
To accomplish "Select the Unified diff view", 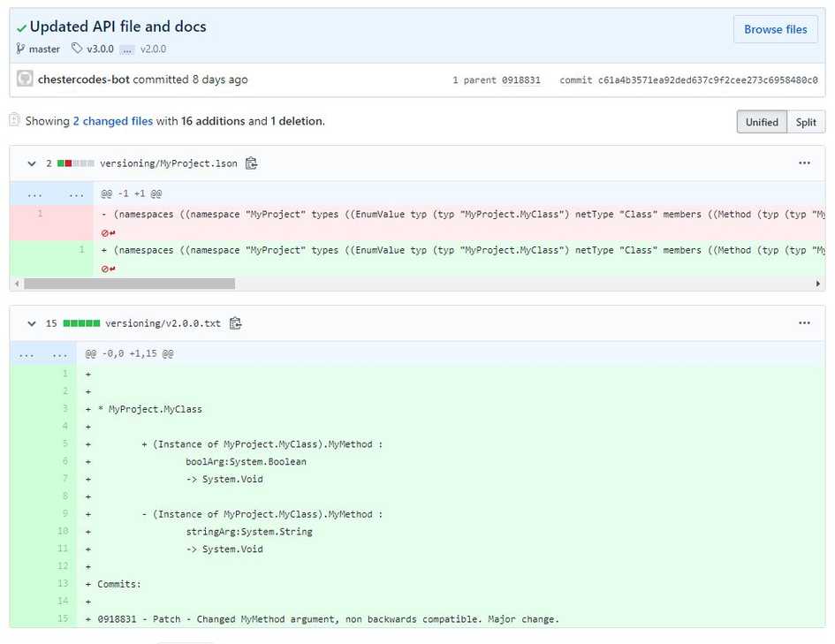I will click(x=761, y=122).
